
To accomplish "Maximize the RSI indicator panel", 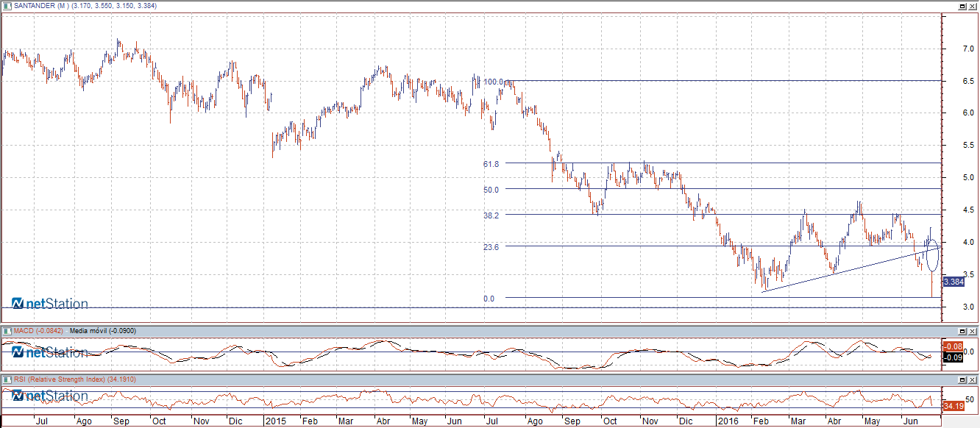I will (x=961, y=379).
